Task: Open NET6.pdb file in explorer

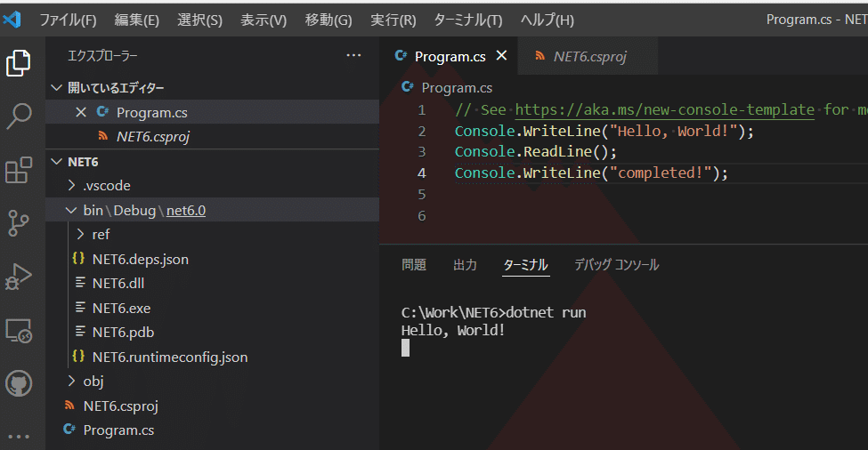Action: pos(212,332)
